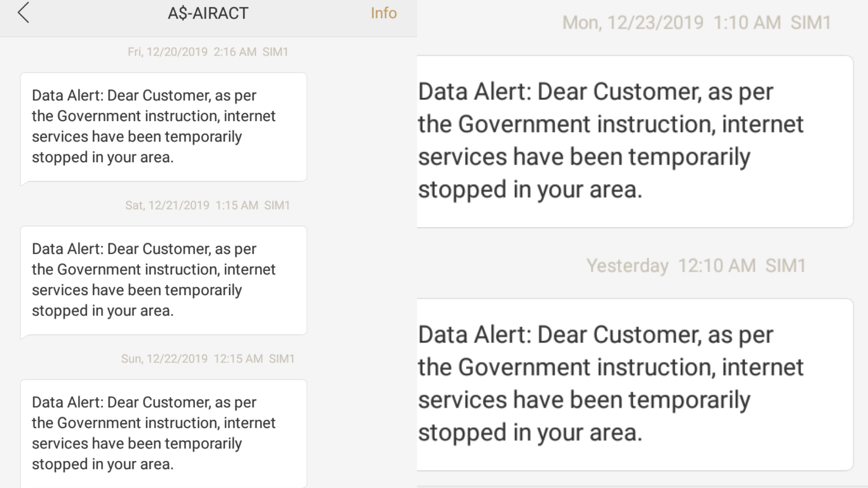Click "Data Alert" text in Yesterday's message
The height and width of the screenshot is (488, 868).
474,335
